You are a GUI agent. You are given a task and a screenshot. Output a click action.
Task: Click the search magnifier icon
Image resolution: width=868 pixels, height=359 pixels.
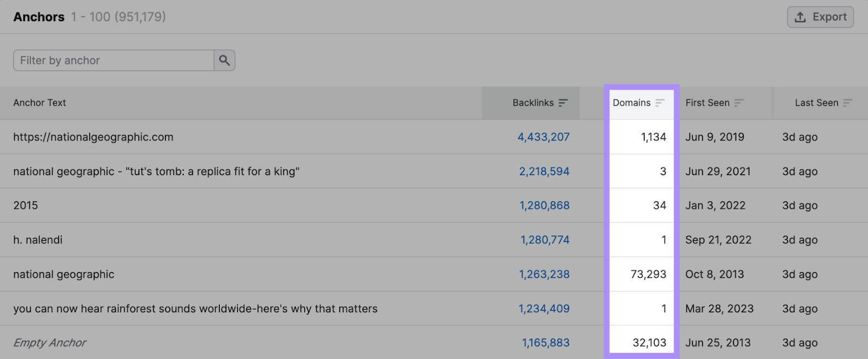224,60
